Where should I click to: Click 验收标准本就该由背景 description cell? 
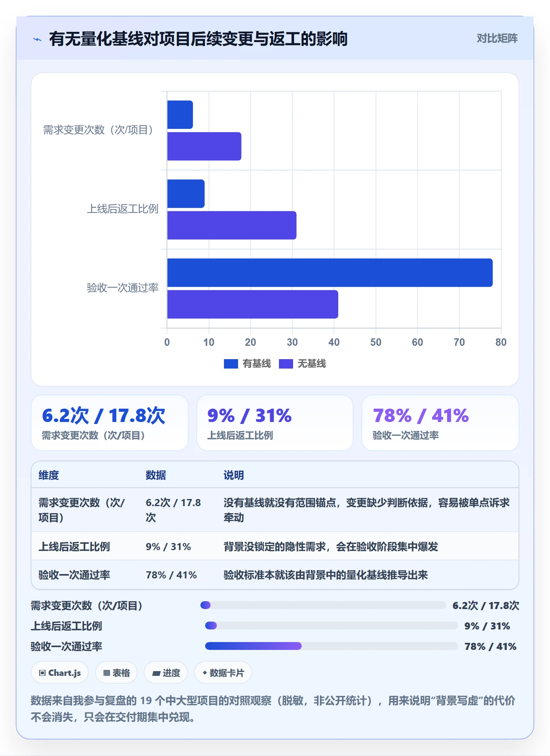[x=326, y=575]
